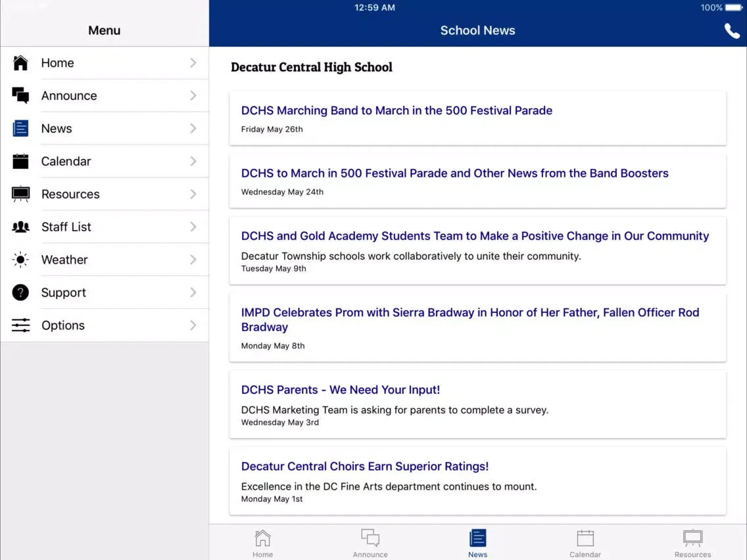This screenshot has height=560, width=747.
Task: Select Options label in side menu
Action: (x=63, y=325)
